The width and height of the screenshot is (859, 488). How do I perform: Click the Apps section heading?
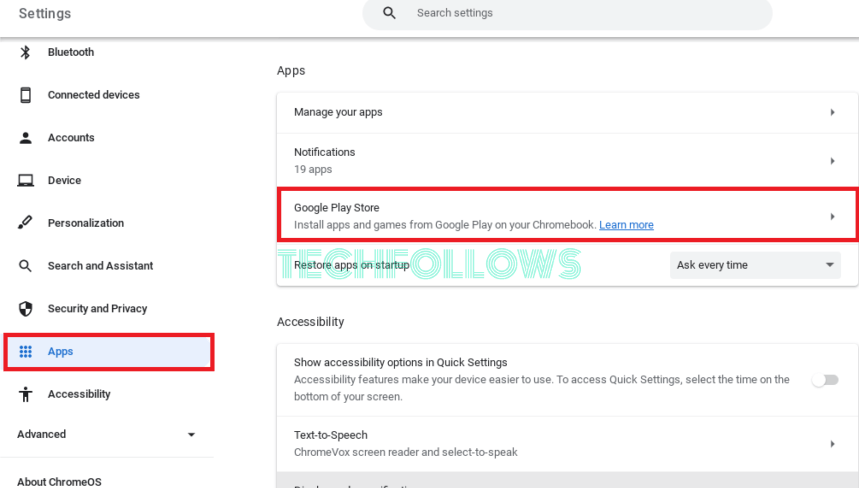291,71
